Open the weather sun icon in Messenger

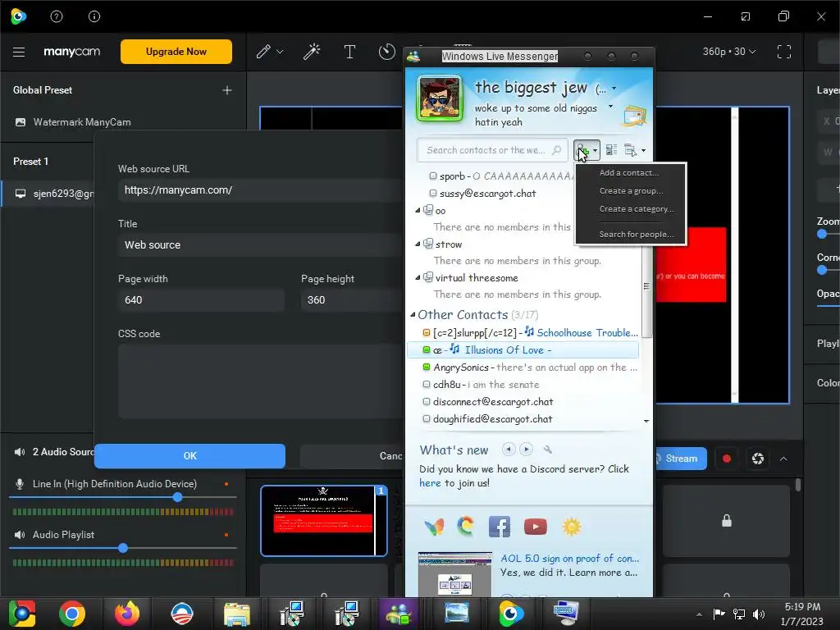[x=572, y=527]
